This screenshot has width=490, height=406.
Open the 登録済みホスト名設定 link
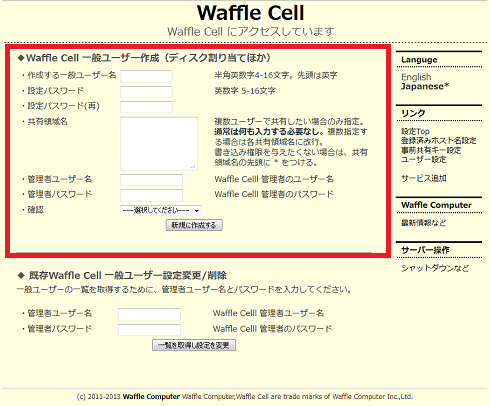[439, 140]
